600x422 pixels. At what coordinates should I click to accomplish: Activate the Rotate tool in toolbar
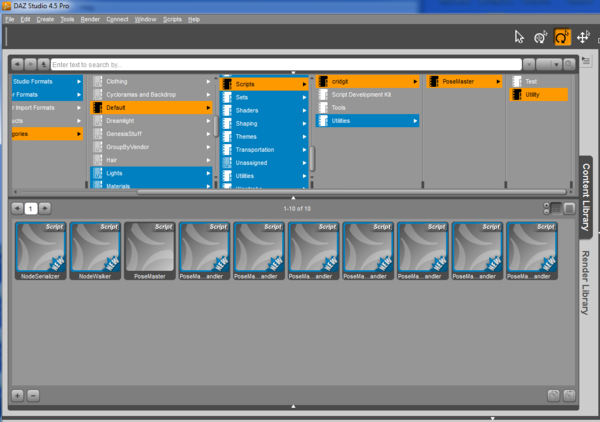[x=562, y=37]
